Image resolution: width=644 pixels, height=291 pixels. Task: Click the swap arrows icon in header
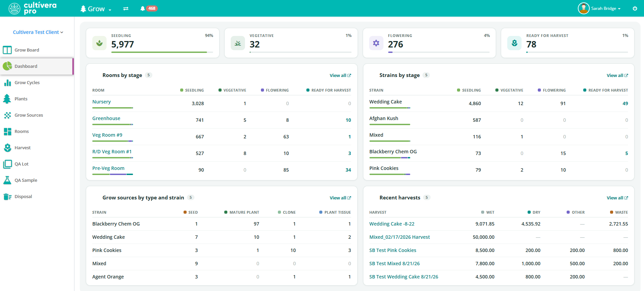[126, 8]
